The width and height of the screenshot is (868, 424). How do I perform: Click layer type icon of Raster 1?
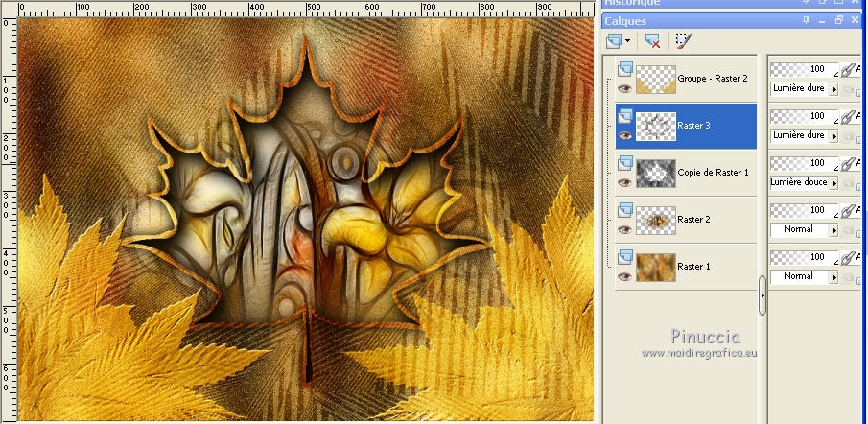click(625, 257)
